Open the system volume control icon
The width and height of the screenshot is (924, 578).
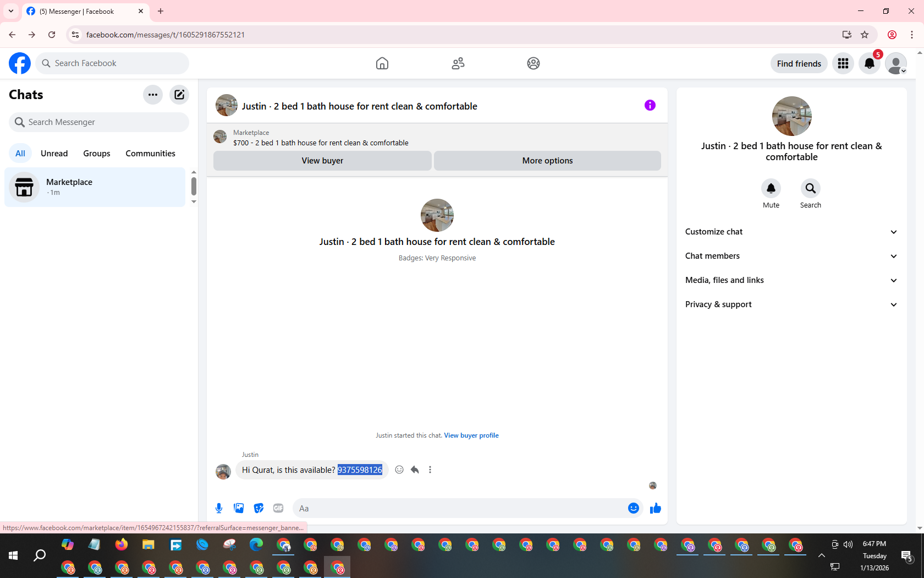click(848, 544)
